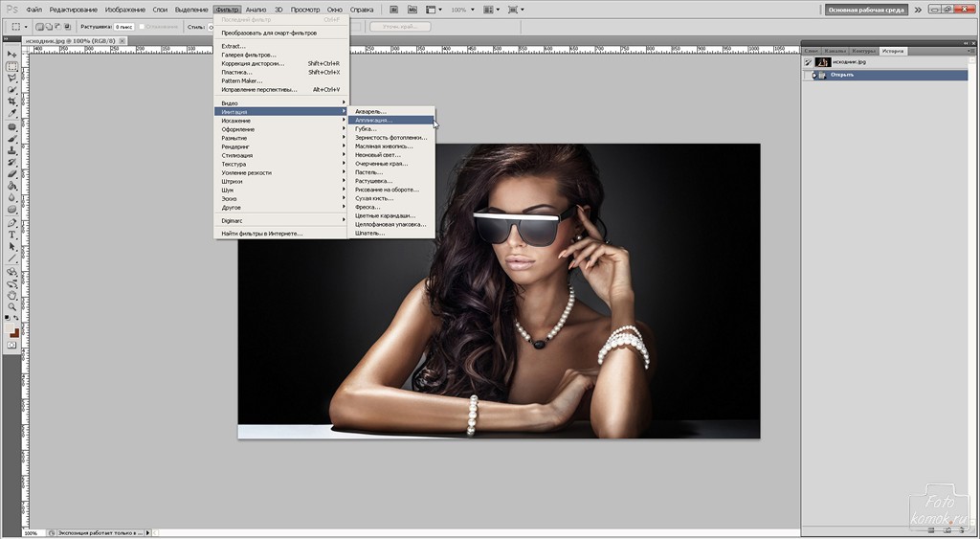980x539 pixels.
Task: Select the 3D Orbit camera tool
Action: coord(11,284)
